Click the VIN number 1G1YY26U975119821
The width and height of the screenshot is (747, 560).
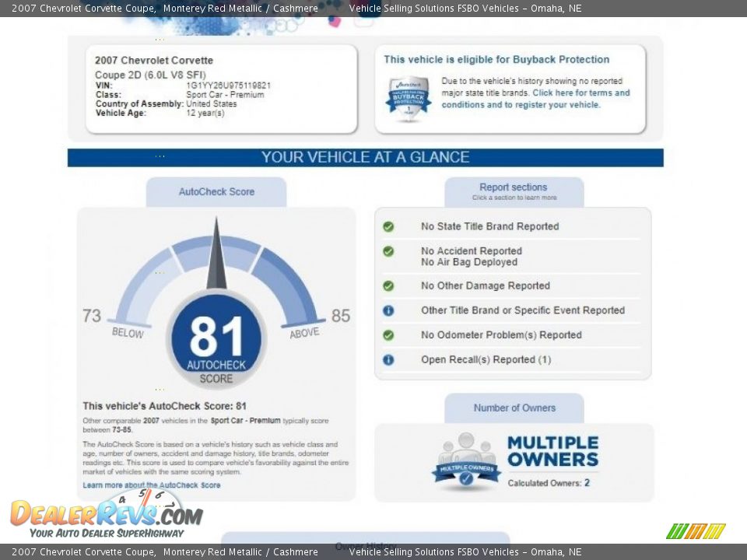tap(228, 86)
